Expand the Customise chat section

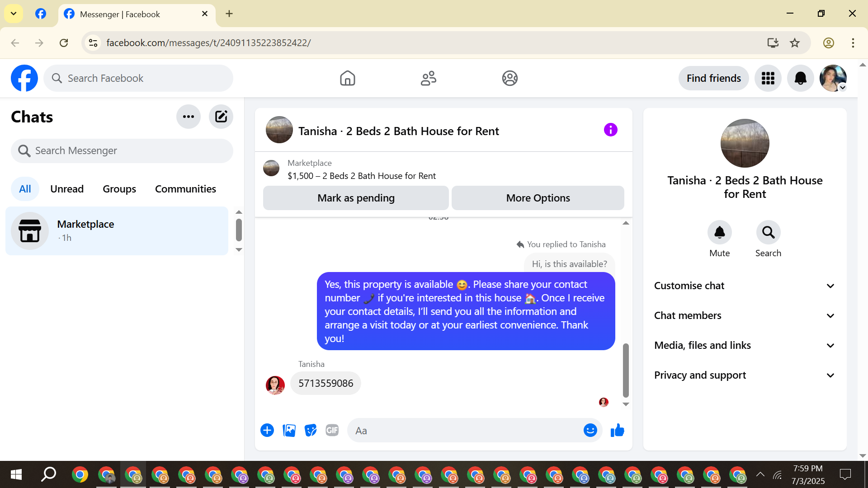[x=744, y=286]
